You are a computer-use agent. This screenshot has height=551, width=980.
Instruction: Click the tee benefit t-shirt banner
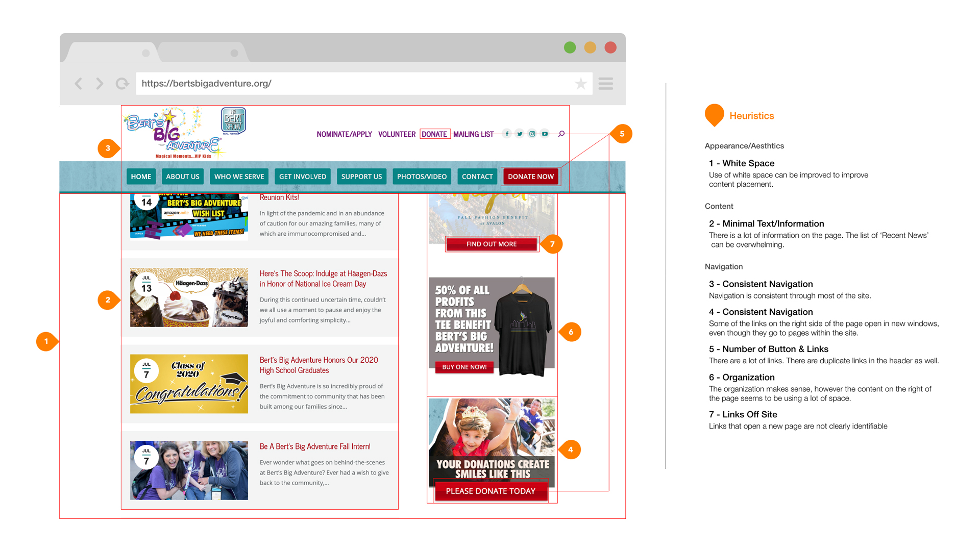492,327
